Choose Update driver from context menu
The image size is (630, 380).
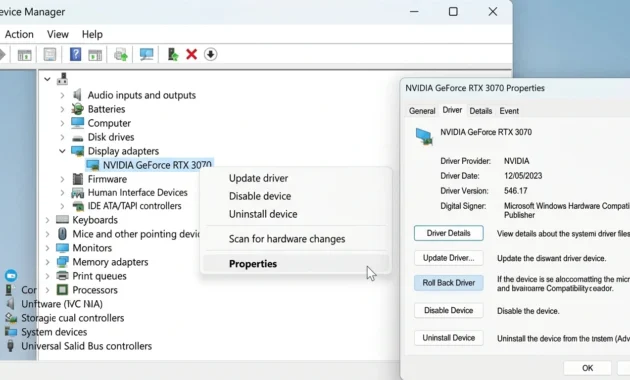pos(258,178)
